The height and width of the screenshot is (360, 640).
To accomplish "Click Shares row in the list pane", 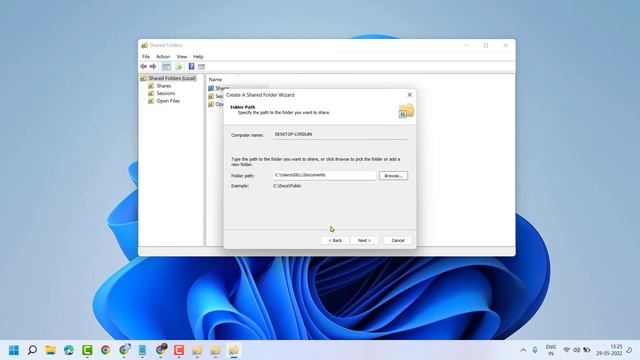I will pos(218,88).
